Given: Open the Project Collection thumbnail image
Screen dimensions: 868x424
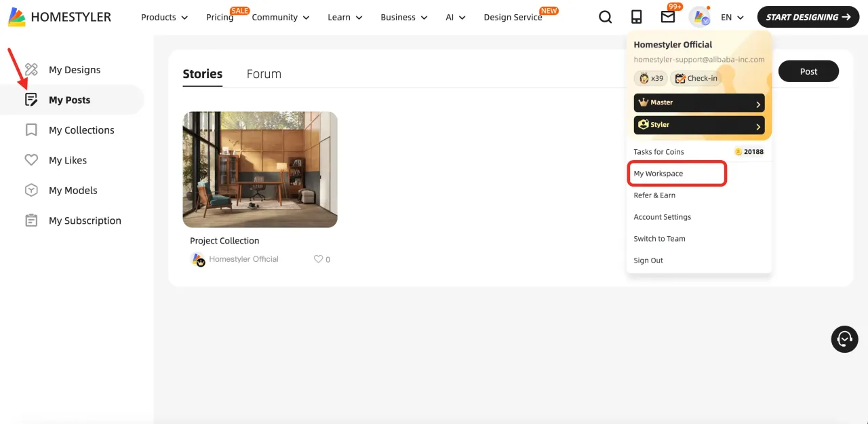Looking at the screenshot, I should [x=260, y=170].
